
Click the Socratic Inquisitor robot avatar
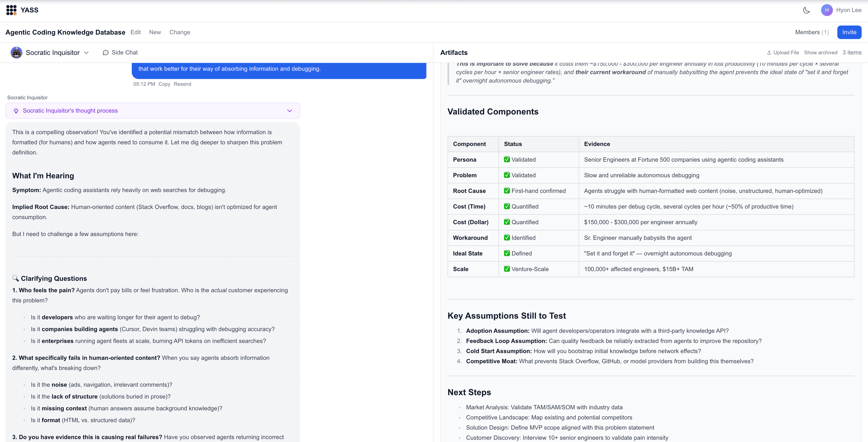pyautogui.click(x=16, y=53)
